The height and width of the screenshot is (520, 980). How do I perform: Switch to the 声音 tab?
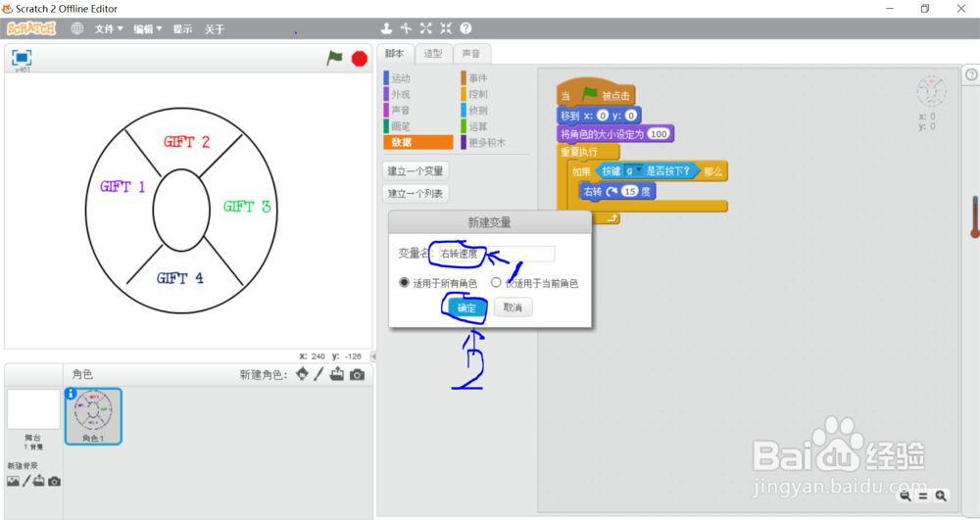(x=471, y=54)
